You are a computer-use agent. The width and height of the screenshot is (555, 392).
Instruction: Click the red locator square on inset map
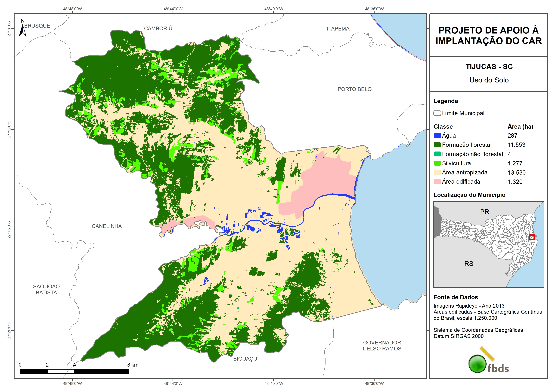point(532,237)
